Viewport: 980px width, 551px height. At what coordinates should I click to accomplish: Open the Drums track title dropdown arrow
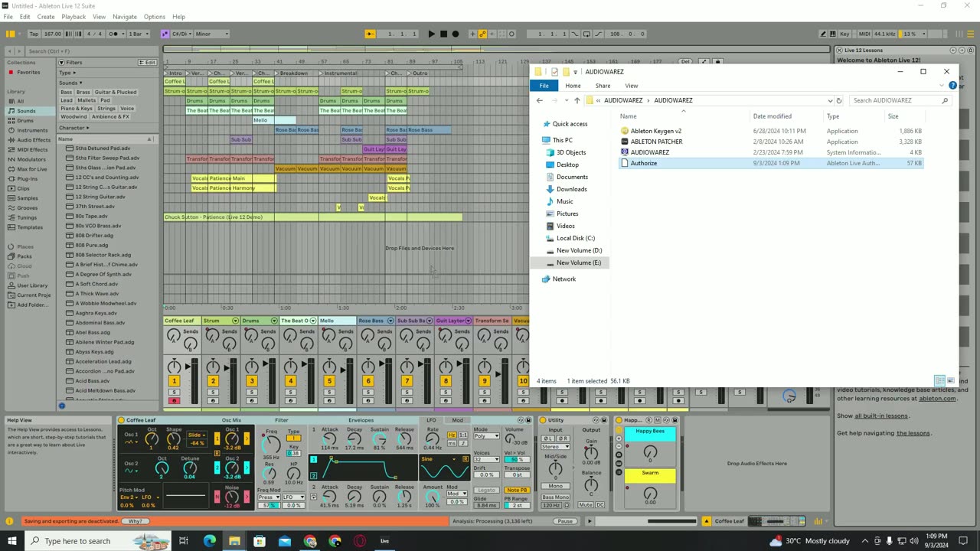[274, 321]
